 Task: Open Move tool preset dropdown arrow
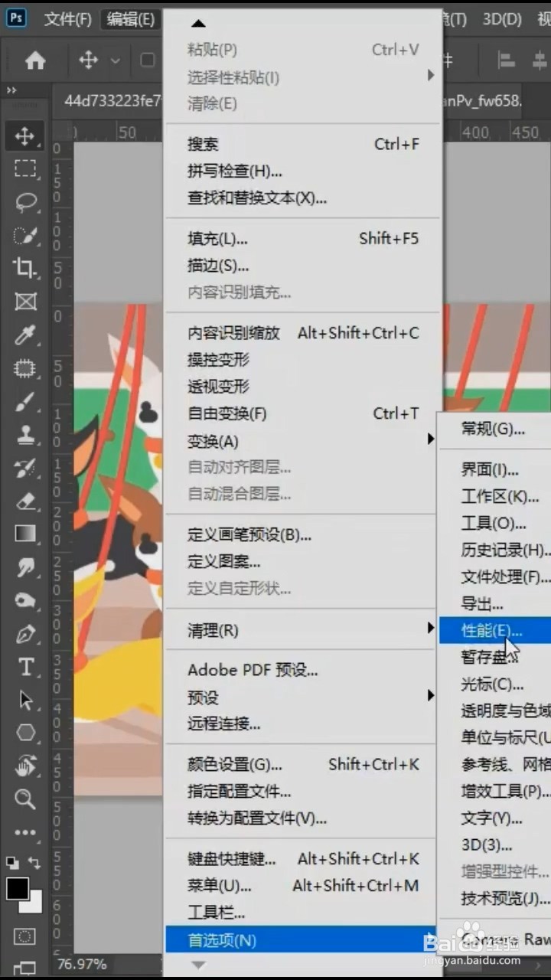click(x=116, y=60)
